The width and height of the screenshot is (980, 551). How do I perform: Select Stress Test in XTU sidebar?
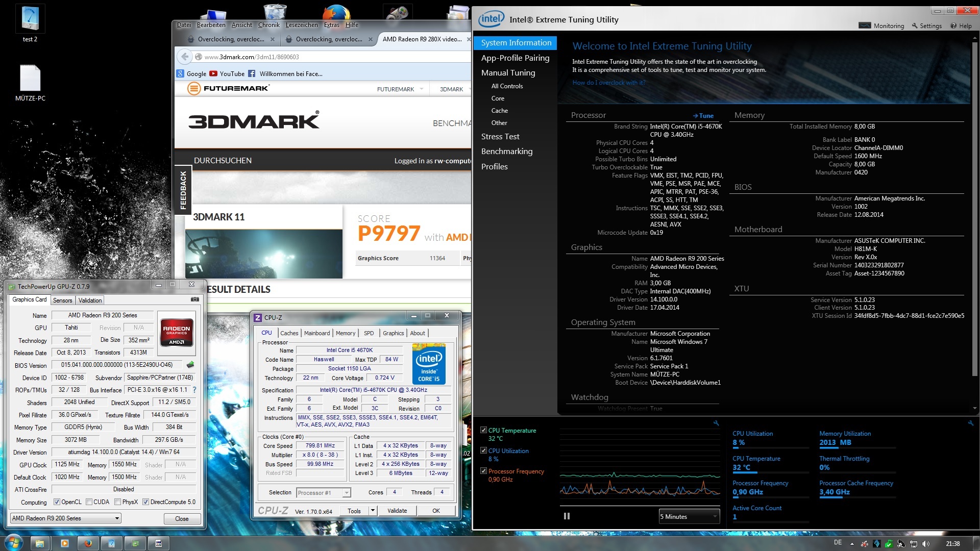pyautogui.click(x=500, y=137)
